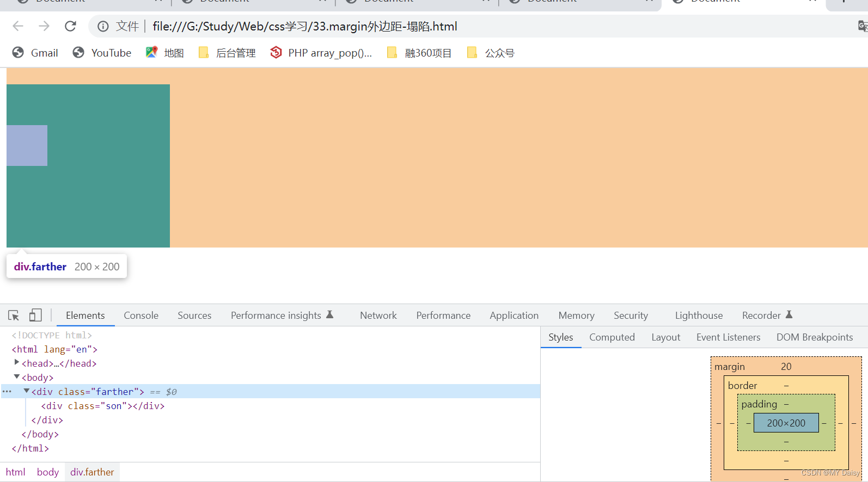
Task: Collapse the body element node
Action: [16, 377]
